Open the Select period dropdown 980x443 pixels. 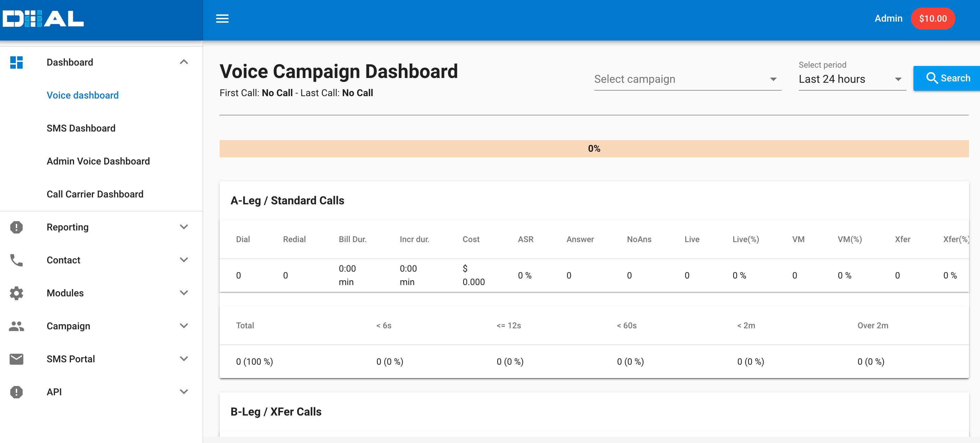tap(851, 79)
